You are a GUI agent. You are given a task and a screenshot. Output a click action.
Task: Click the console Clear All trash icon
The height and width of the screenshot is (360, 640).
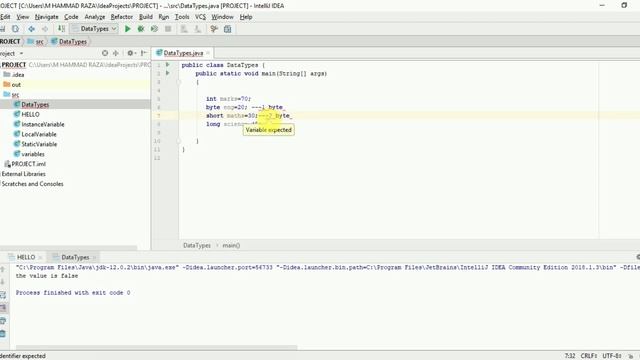tap(3, 334)
